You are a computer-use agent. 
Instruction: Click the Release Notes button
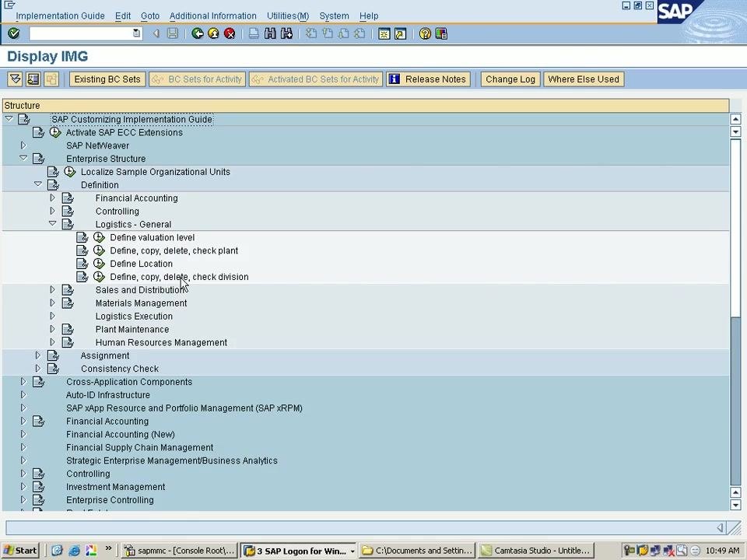(428, 79)
